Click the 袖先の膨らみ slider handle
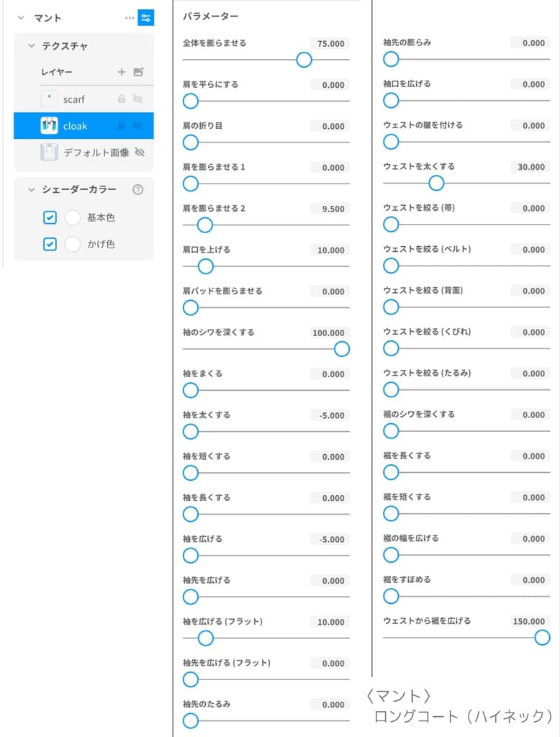The height and width of the screenshot is (737, 560). [391, 59]
